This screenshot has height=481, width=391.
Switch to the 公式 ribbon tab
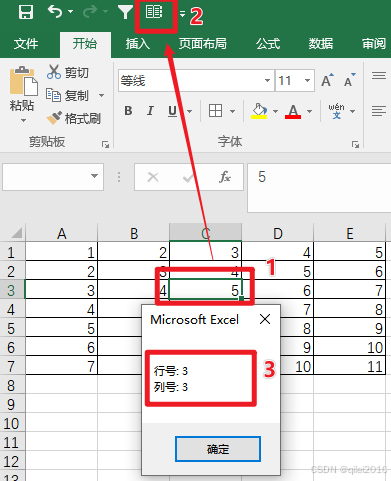coord(268,44)
